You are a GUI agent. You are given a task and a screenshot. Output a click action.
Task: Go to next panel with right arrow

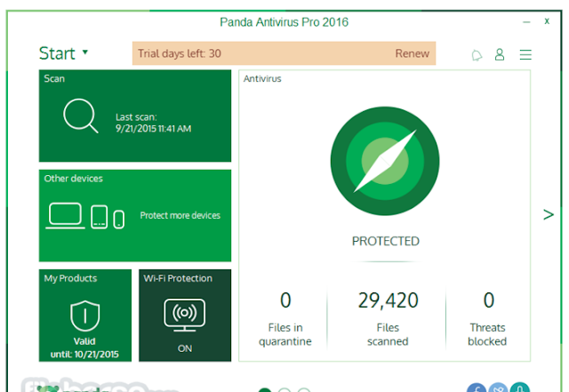pyautogui.click(x=549, y=214)
